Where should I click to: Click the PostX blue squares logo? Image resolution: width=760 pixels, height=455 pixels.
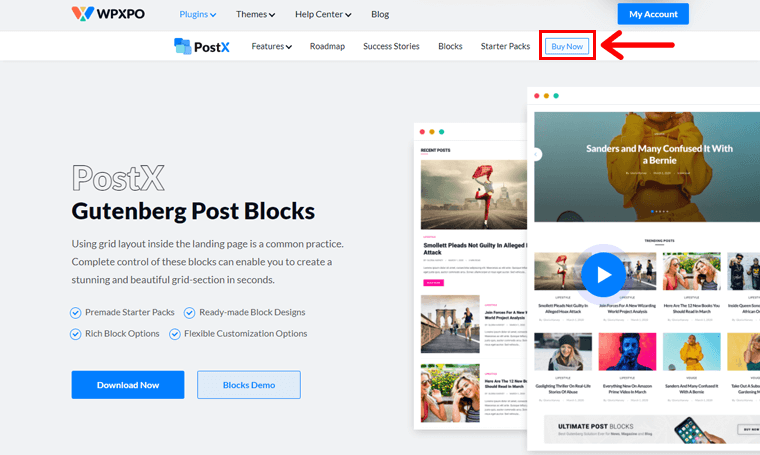click(x=182, y=46)
